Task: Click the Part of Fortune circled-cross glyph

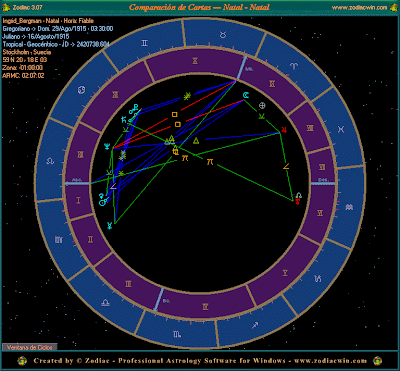Action: [x=262, y=106]
